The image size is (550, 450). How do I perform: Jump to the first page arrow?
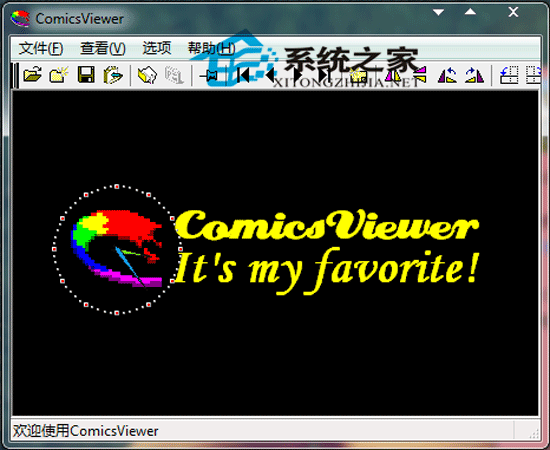coord(243,75)
